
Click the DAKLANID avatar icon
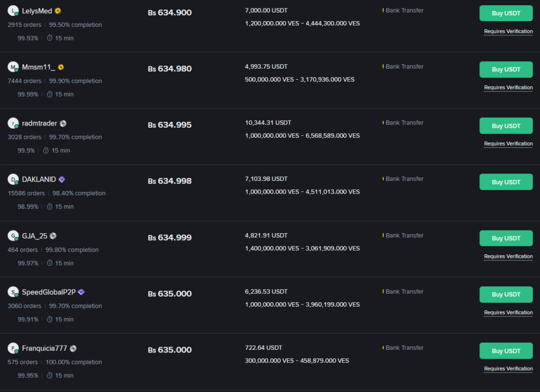pos(13,179)
